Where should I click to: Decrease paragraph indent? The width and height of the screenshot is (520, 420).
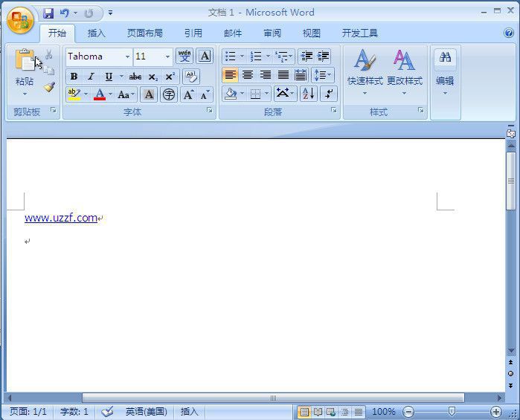tap(306, 56)
